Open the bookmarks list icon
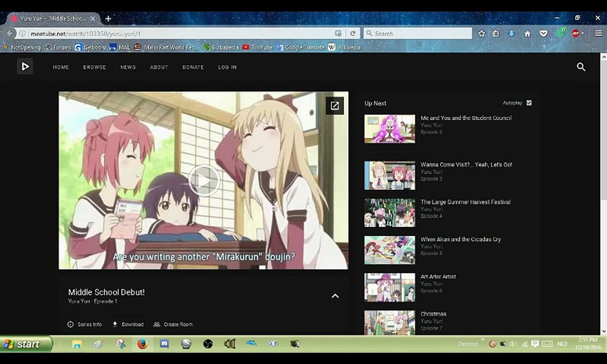The image size is (607, 364). click(495, 33)
